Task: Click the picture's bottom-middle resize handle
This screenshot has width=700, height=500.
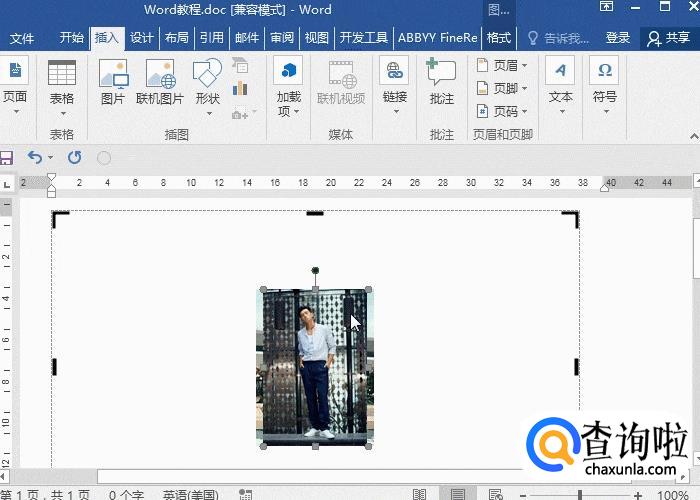Action: coord(315,446)
